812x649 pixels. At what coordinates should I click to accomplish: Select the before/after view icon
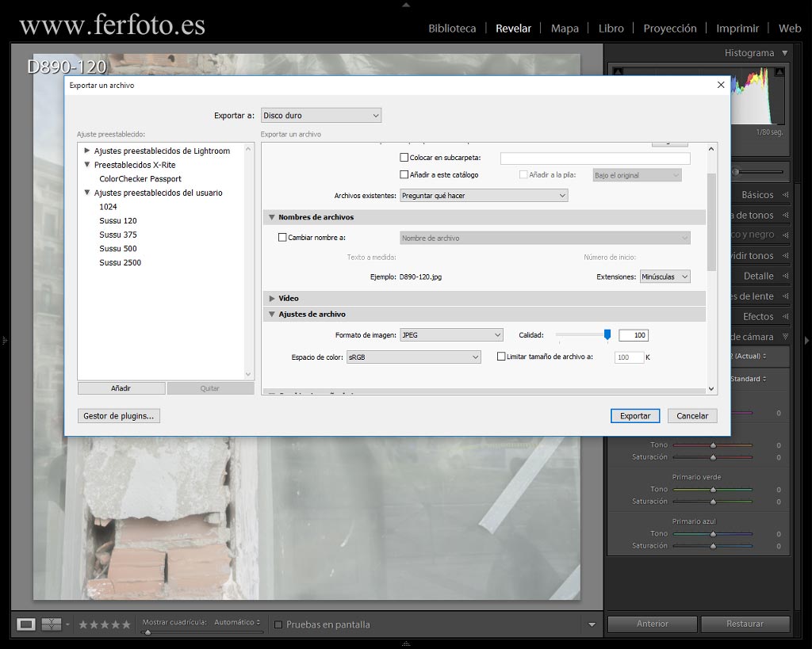click(52, 624)
